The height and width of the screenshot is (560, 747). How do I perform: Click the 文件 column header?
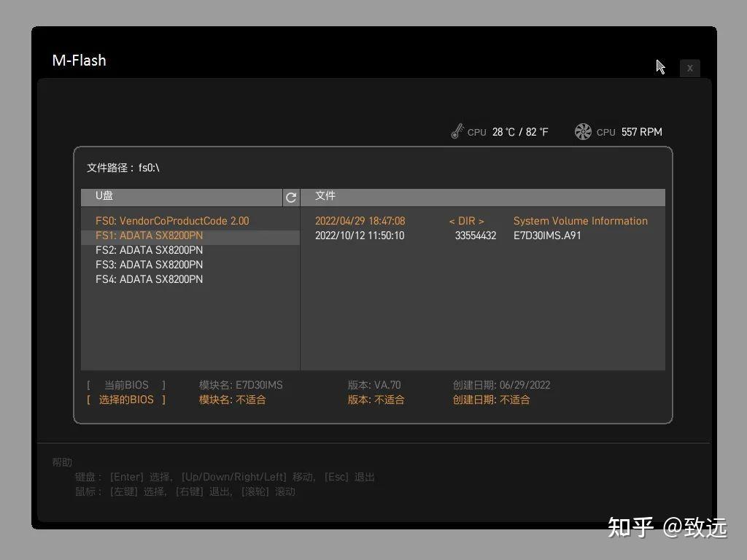[325, 196]
